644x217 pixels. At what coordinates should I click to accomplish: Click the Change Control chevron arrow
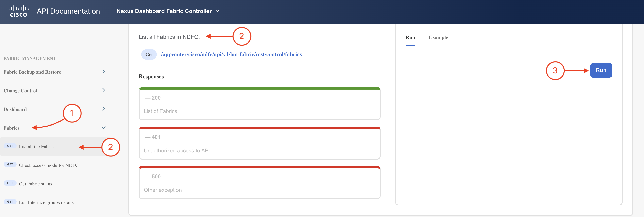tap(103, 90)
